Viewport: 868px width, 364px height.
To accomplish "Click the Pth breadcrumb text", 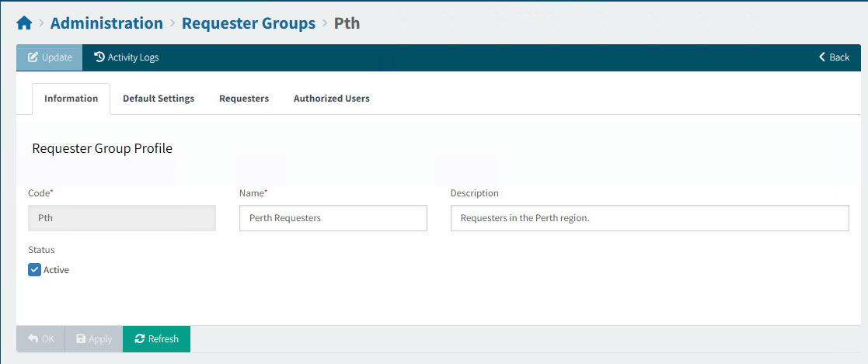I will coord(347,23).
